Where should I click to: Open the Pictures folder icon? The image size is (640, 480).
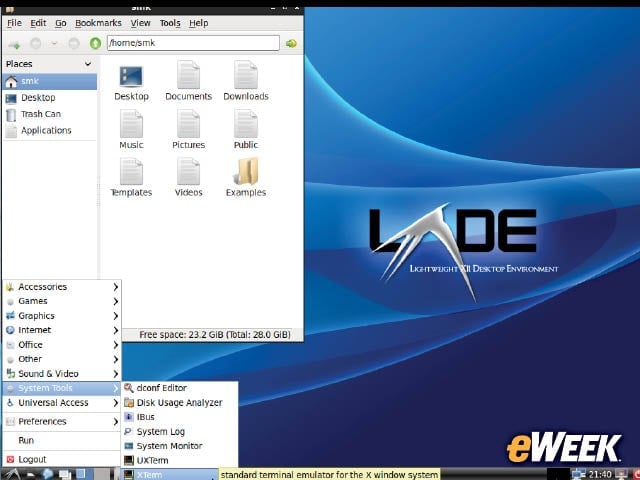click(x=188, y=124)
